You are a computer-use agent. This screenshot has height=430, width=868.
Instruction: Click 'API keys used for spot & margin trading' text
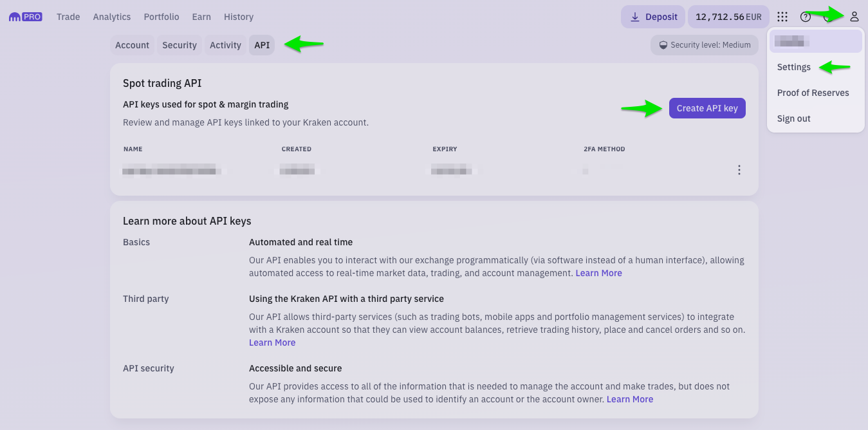206,104
